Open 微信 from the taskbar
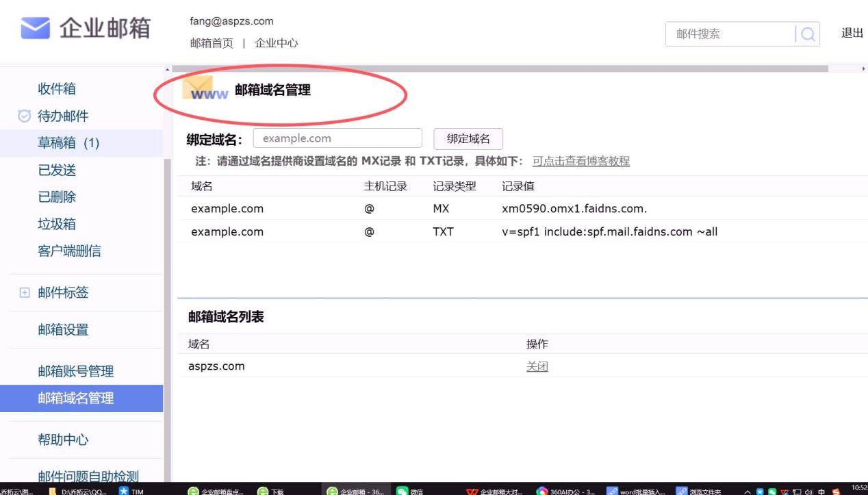Viewport: 868px width, 495px height. [x=409, y=491]
